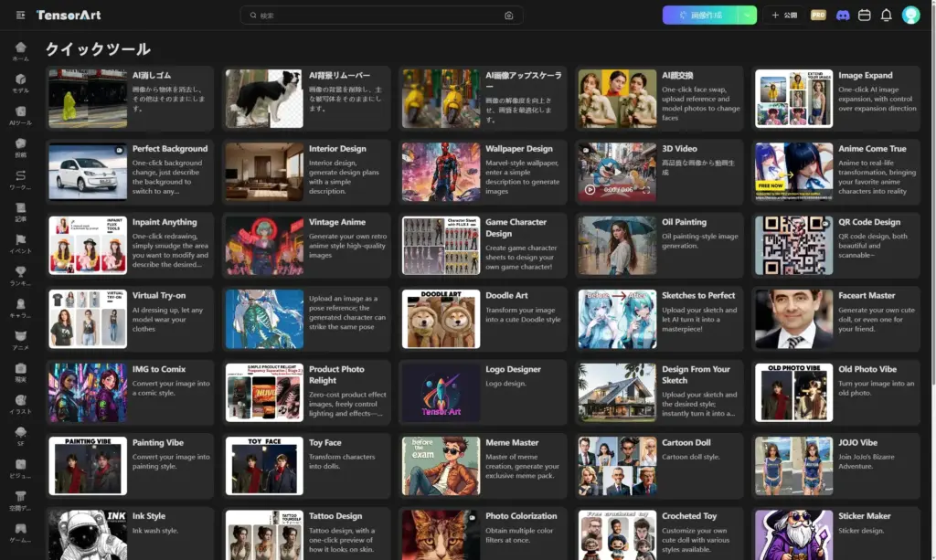Click the Meme Master title
The image size is (936, 560).
(512, 442)
